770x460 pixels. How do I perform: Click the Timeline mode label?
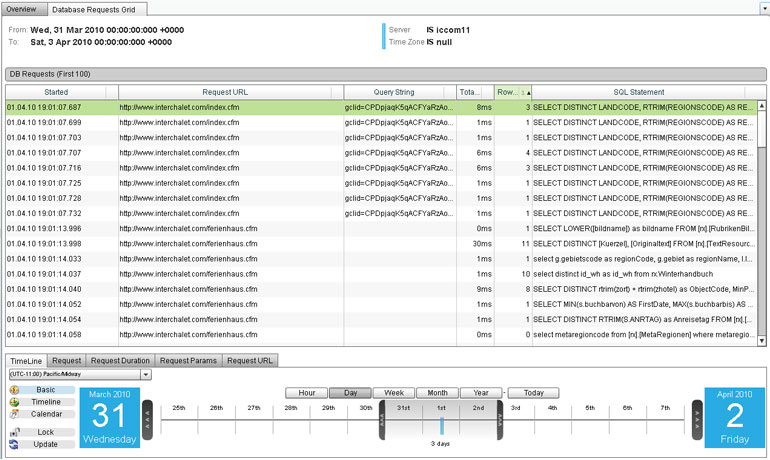click(46, 402)
